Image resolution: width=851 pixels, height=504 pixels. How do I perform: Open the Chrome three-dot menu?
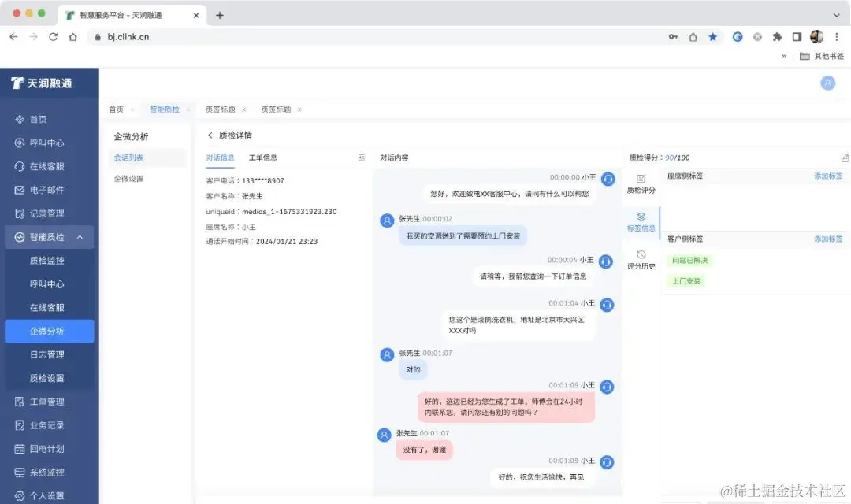(x=836, y=37)
